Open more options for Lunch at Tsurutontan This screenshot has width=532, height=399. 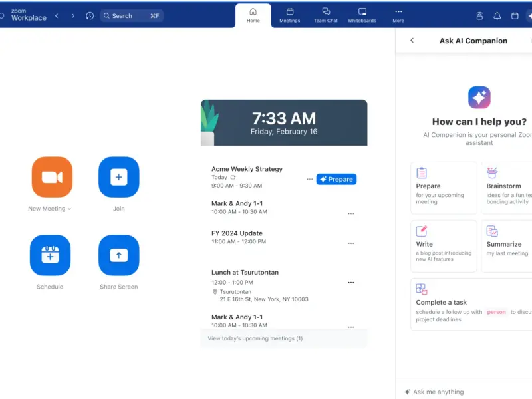(x=351, y=282)
